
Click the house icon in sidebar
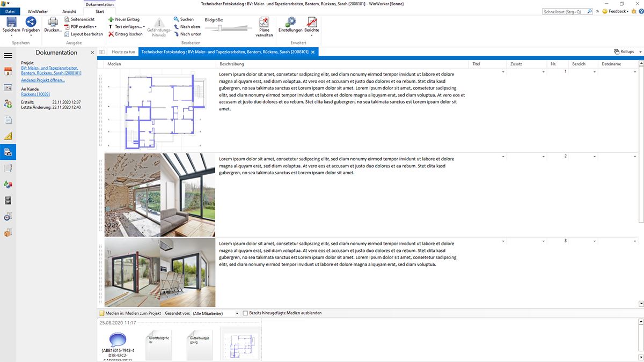(x=8, y=72)
